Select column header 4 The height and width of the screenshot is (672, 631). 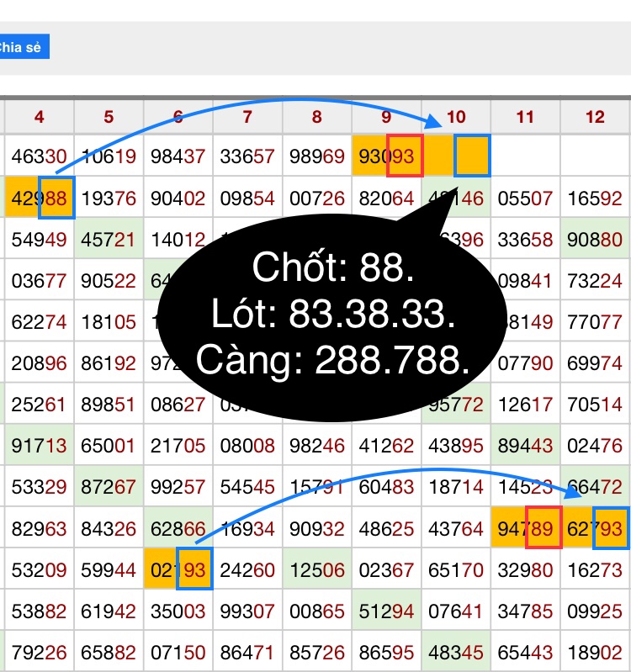tap(40, 117)
